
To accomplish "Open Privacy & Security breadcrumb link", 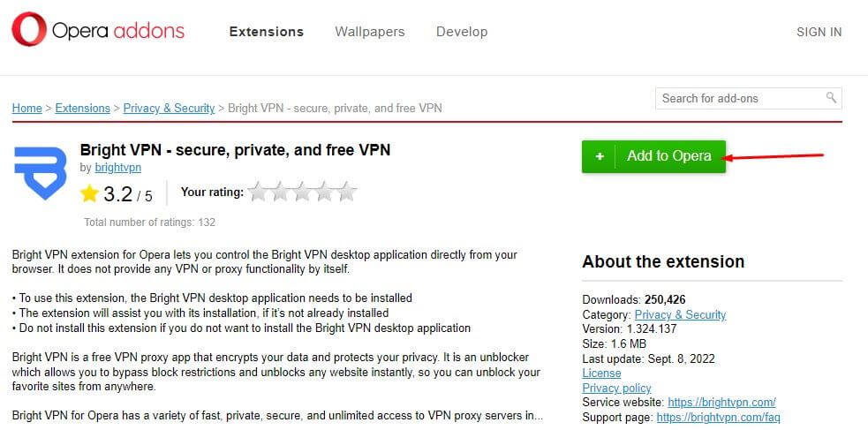I will [169, 108].
